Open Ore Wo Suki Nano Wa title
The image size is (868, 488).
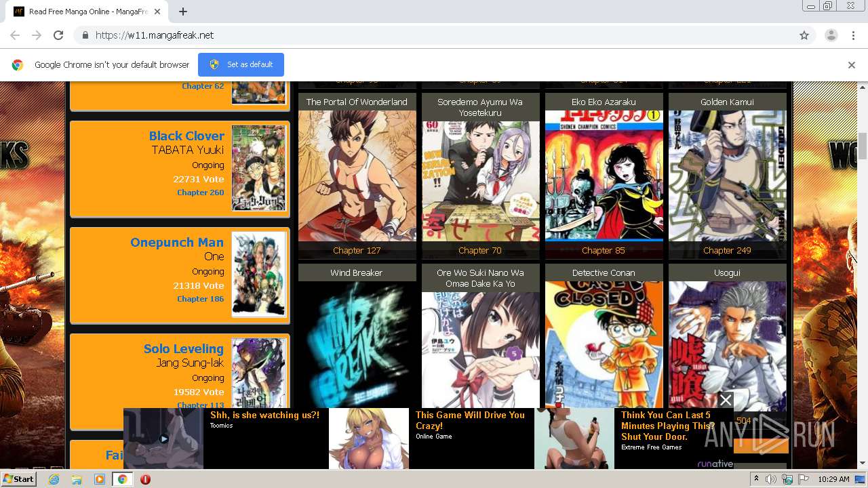pyautogui.click(x=480, y=278)
